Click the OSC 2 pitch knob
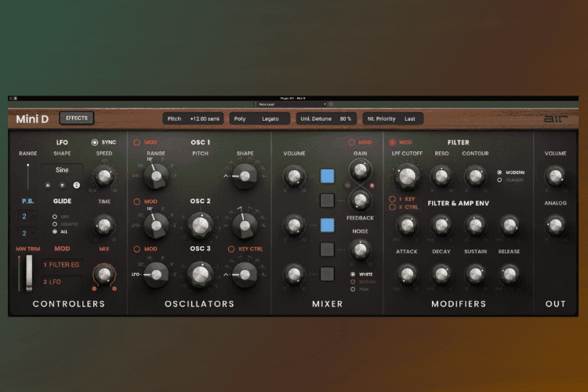Screen dimensions: 588x392 point(201,226)
